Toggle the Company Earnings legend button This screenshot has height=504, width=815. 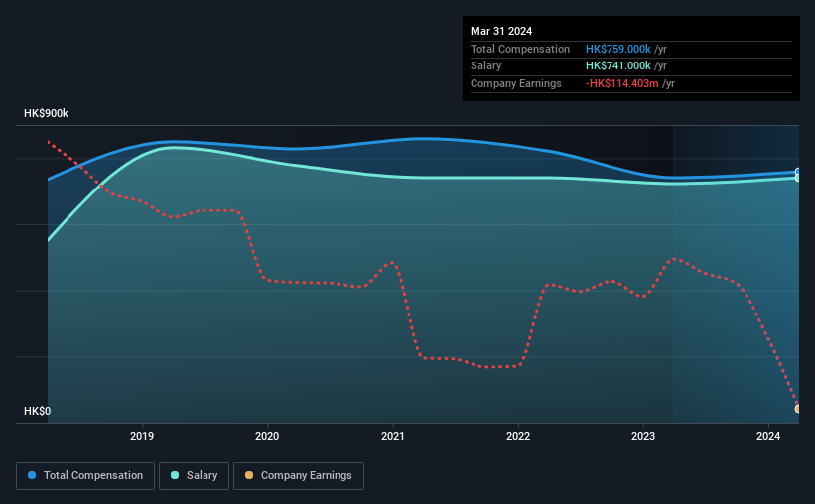coord(299,476)
